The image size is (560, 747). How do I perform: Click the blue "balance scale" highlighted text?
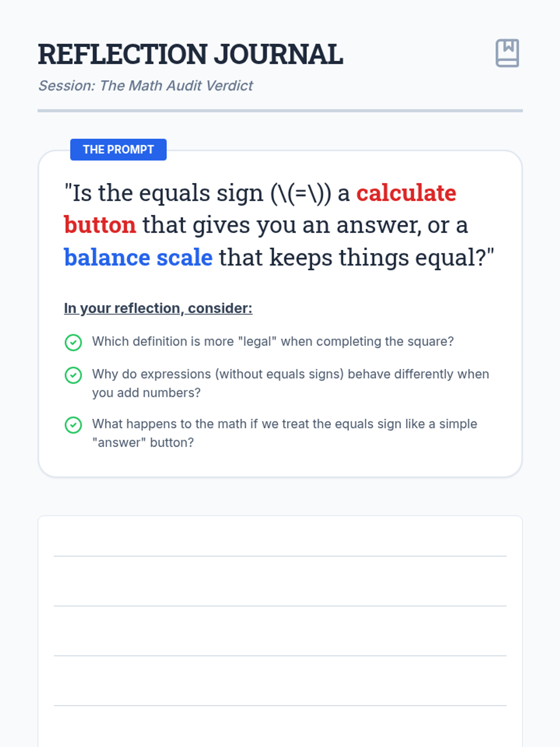(x=138, y=257)
